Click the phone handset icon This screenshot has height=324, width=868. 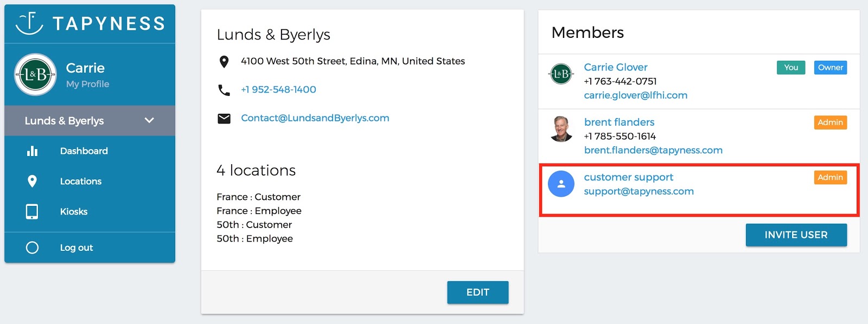coord(224,90)
